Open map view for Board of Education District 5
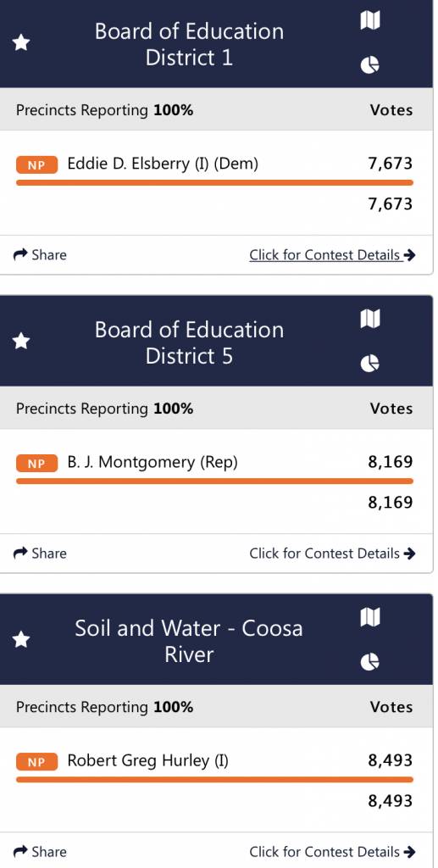 click(x=370, y=319)
